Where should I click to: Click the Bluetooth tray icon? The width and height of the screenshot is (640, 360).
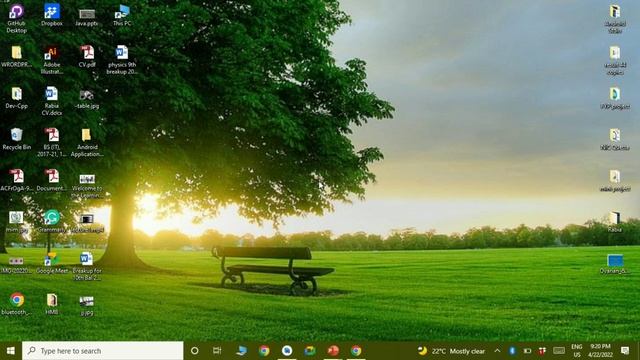tap(512, 351)
